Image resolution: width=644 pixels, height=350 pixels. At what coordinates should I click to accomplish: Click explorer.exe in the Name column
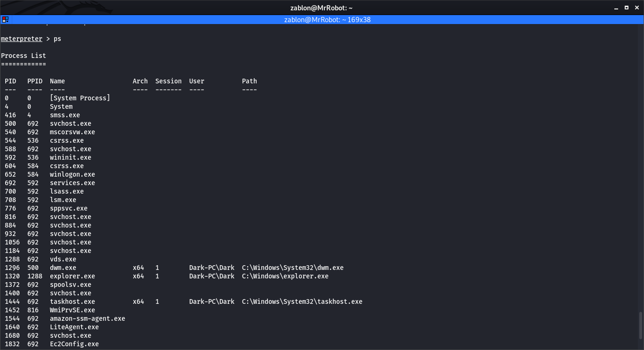(x=72, y=276)
